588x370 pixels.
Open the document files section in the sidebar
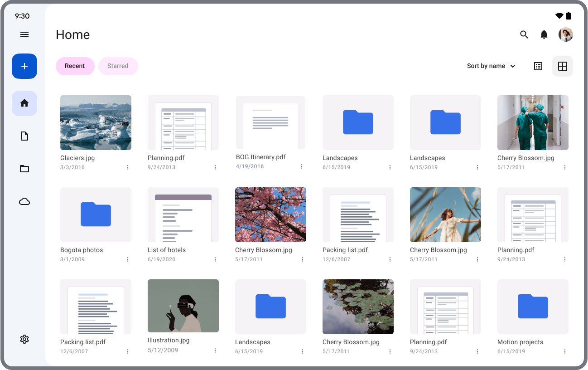point(24,136)
